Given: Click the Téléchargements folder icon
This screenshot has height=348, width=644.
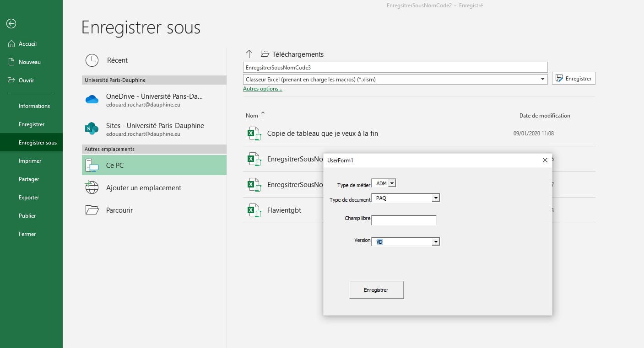Looking at the screenshot, I should coord(265,54).
